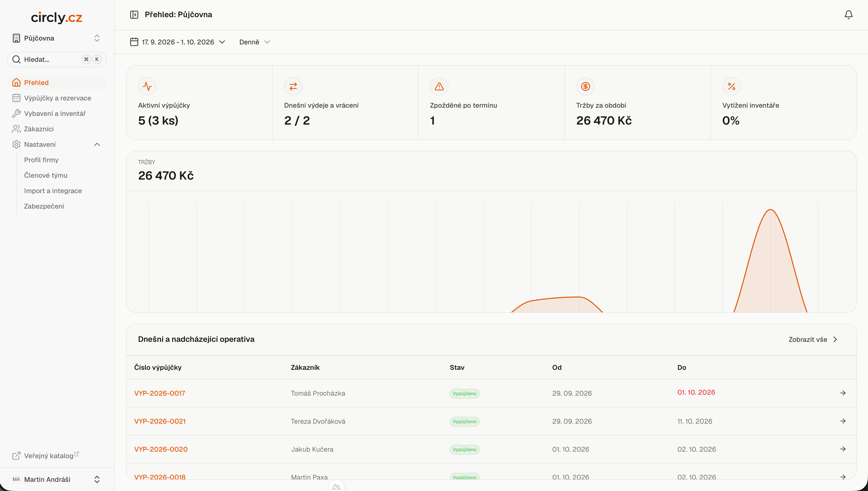This screenshot has width=868, height=491.
Task: Open the notifications bell
Action: tap(848, 14)
